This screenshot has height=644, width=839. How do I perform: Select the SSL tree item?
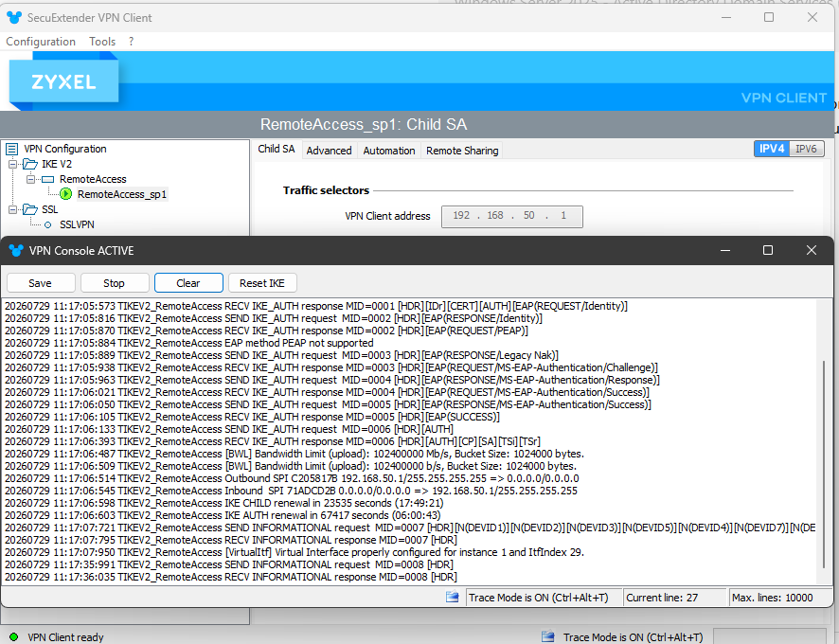coord(50,209)
